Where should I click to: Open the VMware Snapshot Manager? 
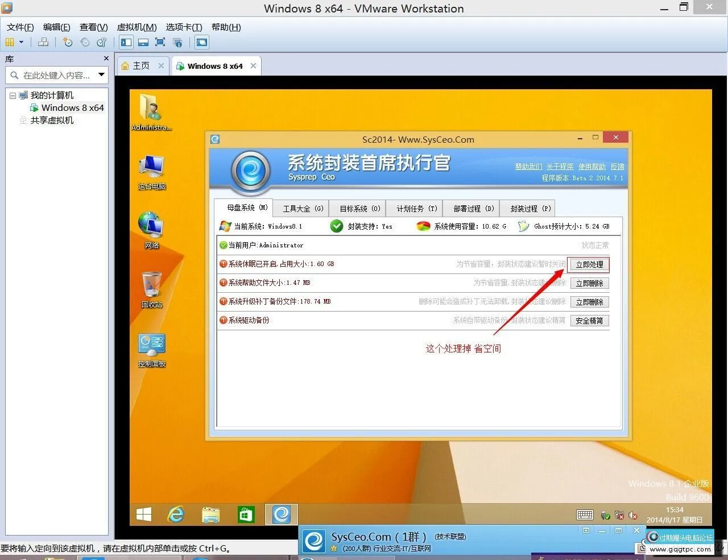point(102,42)
